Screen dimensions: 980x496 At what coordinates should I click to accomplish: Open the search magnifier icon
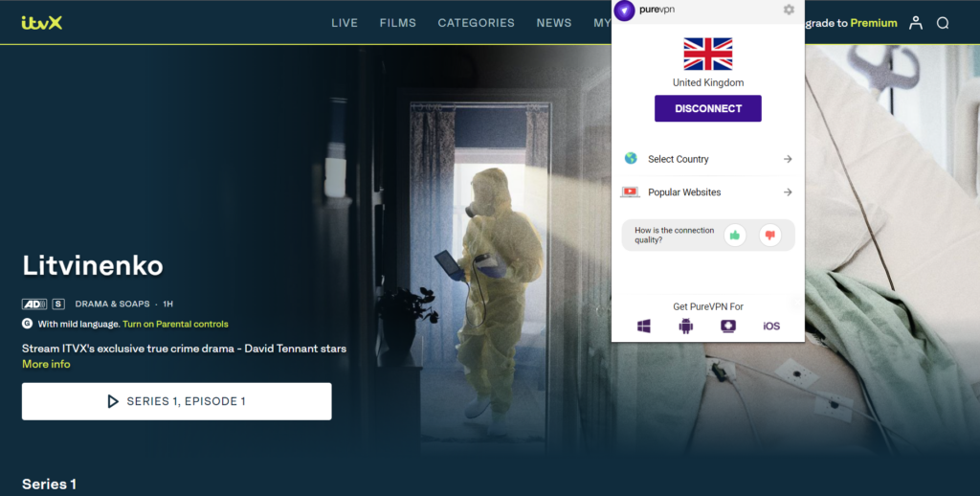click(943, 23)
